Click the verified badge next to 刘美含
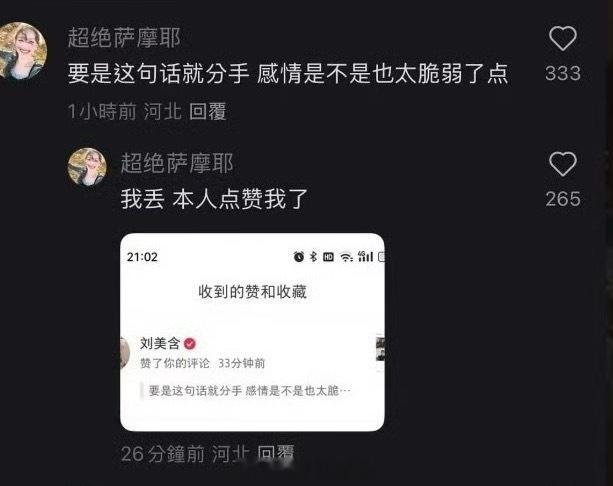 pos(190,344)
